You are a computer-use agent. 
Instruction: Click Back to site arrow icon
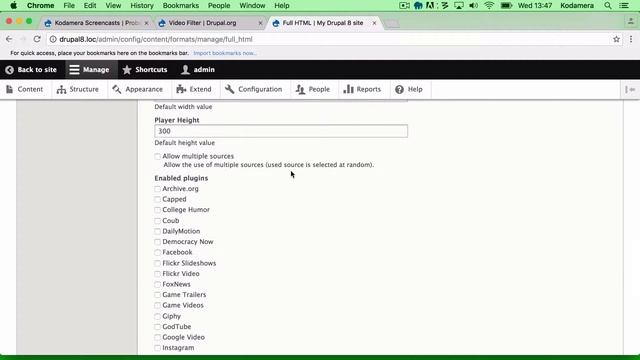pos(9,70)
